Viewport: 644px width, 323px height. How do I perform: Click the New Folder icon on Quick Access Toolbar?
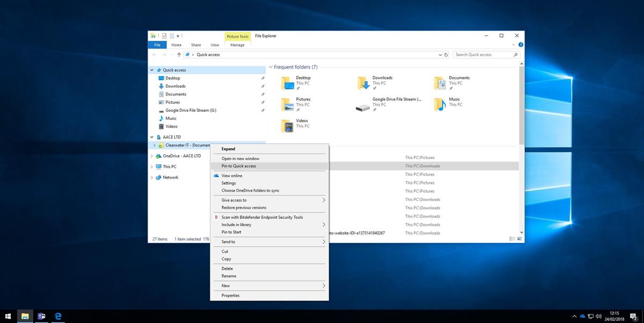coord(171,35)
